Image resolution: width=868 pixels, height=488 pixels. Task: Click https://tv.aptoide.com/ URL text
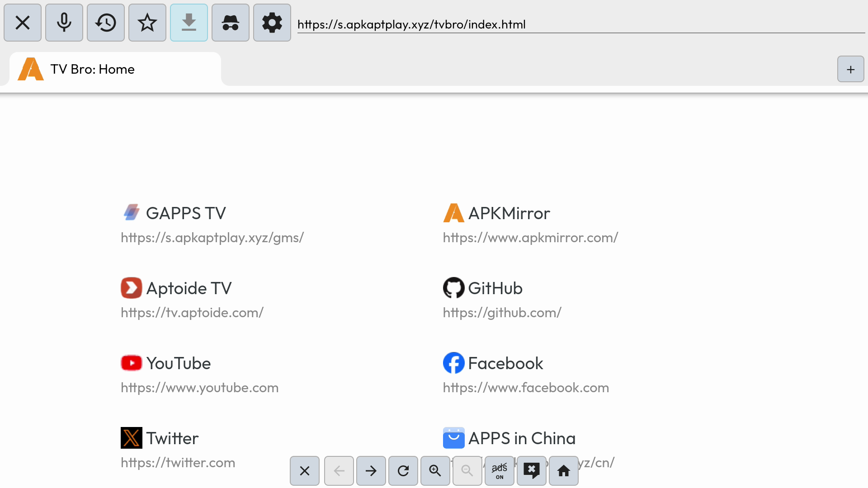[x=192, y=312]
